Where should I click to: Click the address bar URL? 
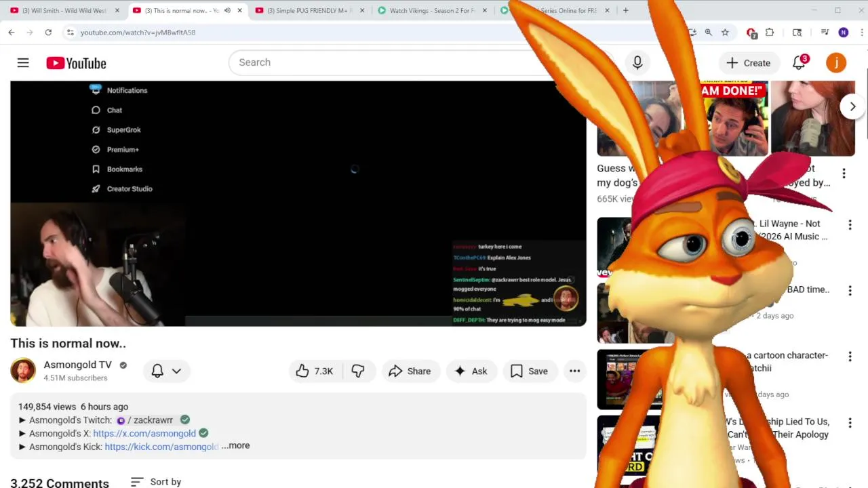click(x=138, y=33)
